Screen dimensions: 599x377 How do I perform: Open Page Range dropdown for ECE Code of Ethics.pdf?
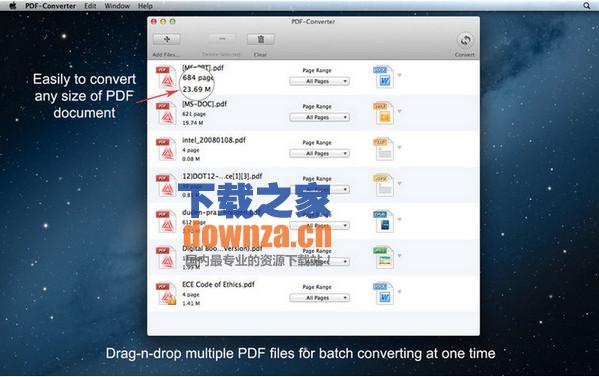click(319, 298)
